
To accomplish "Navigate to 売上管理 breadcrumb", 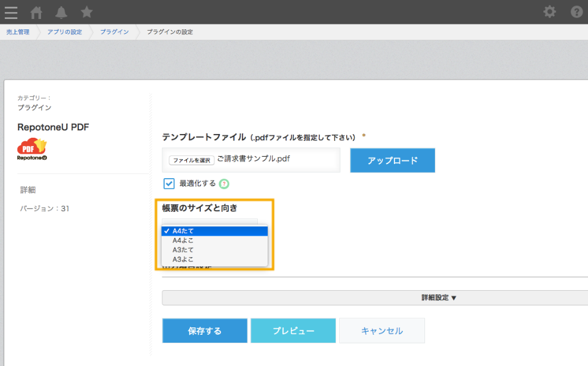I will pos(18,32).
